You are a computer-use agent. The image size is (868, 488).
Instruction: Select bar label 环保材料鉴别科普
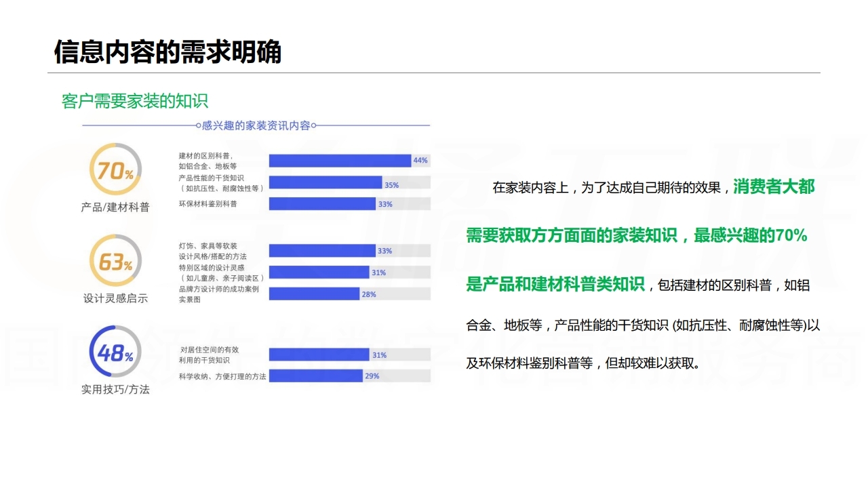click(208, 204)
